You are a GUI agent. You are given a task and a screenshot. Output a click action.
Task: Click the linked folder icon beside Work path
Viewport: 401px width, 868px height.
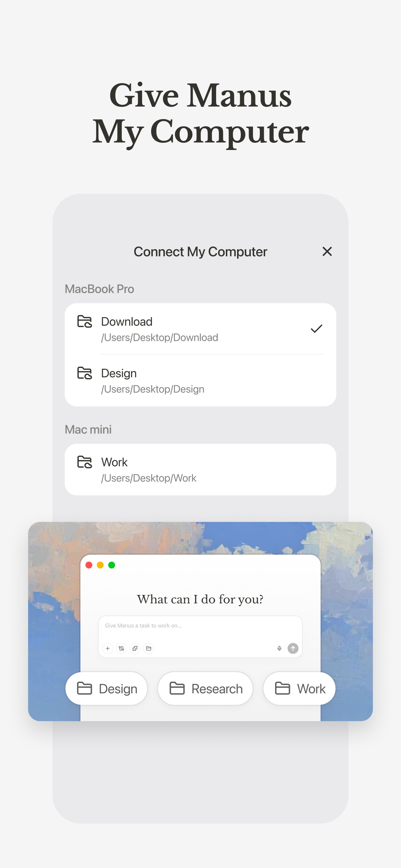pos(85,462)
